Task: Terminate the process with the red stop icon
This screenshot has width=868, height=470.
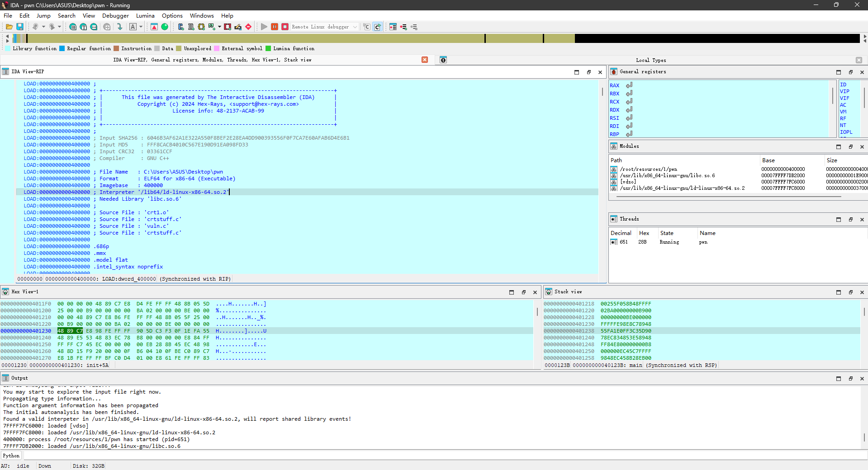Action: 285,27
